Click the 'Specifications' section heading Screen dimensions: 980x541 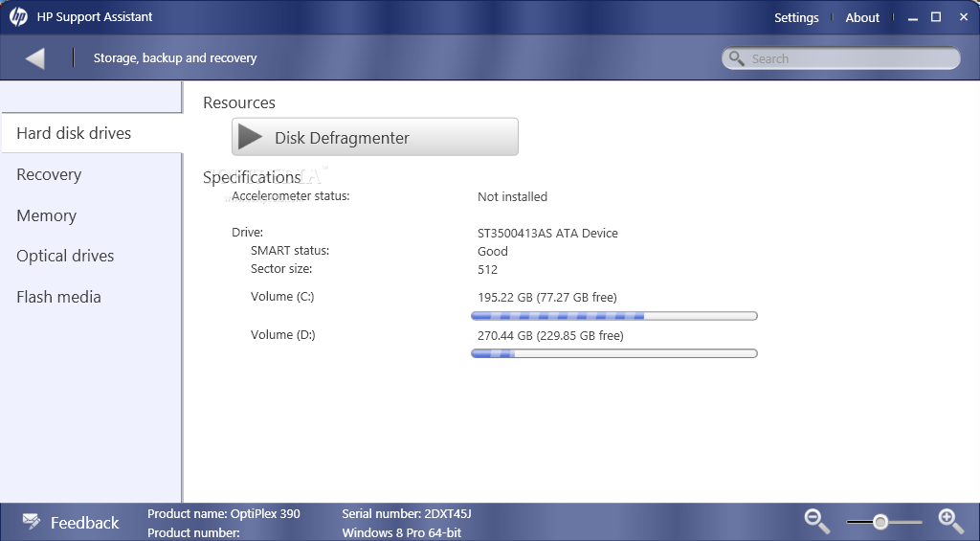click(x=252, y=178)
